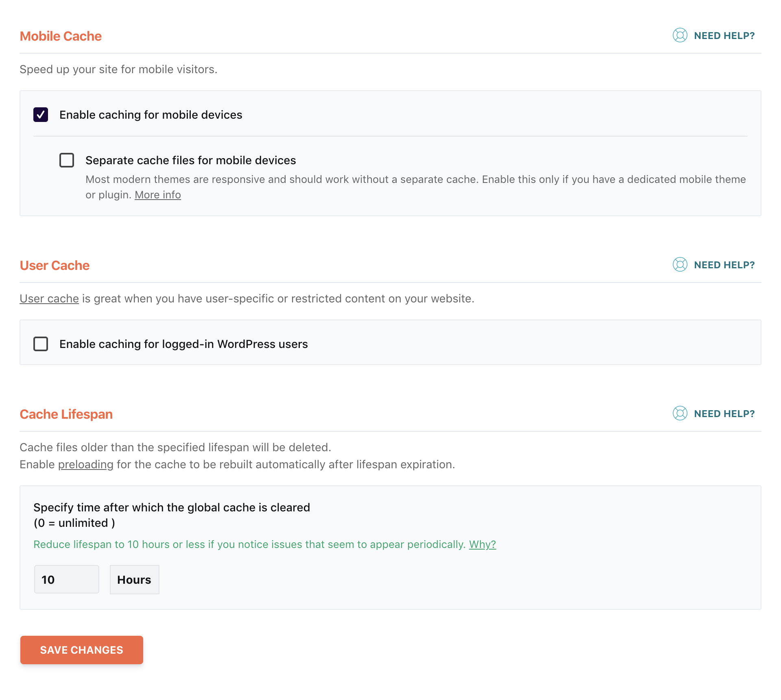Open NEED HELP? for User Cache
Screen dimensions: 781x700
click(x=724, y=265)
